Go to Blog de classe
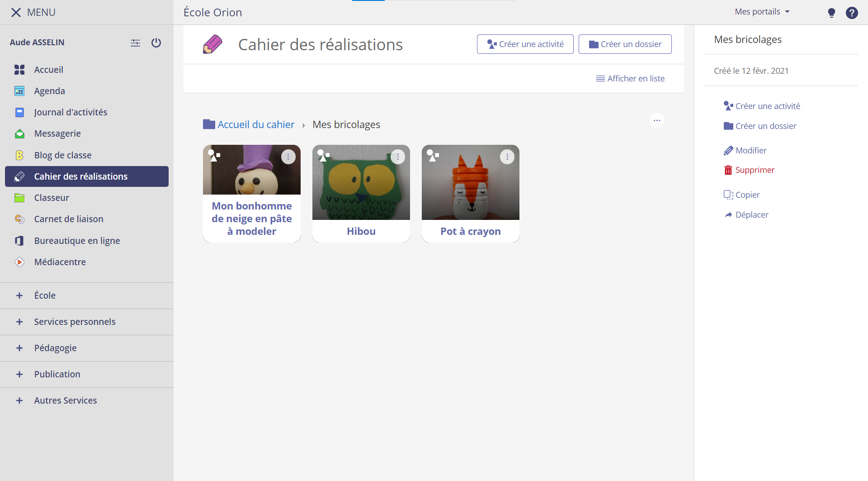 coord(63,155)
